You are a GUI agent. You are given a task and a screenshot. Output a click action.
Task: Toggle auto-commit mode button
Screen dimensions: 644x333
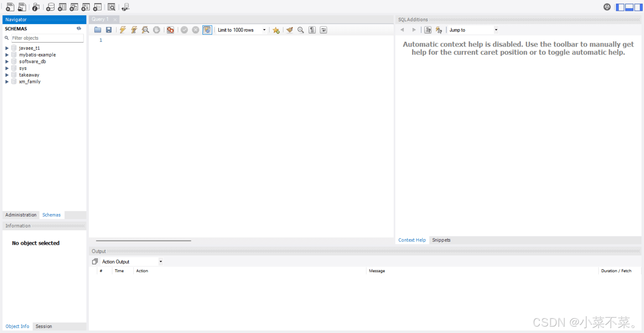(207, 30)
